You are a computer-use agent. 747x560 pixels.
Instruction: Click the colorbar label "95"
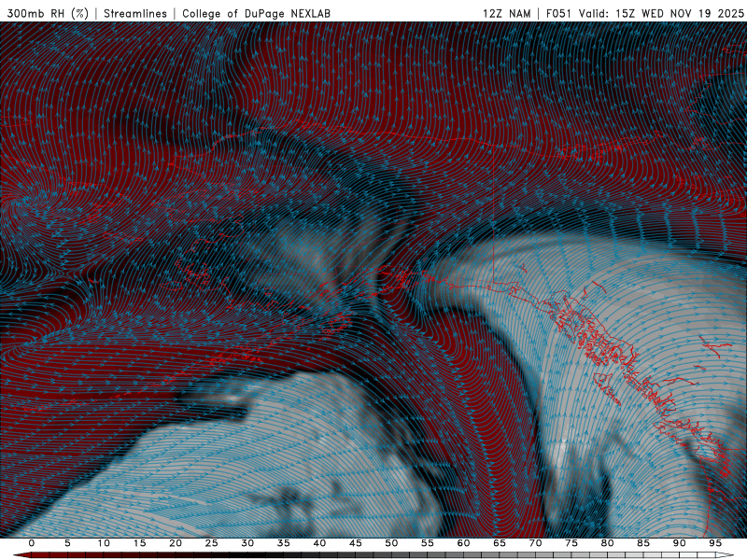click(x=715, y=543)
